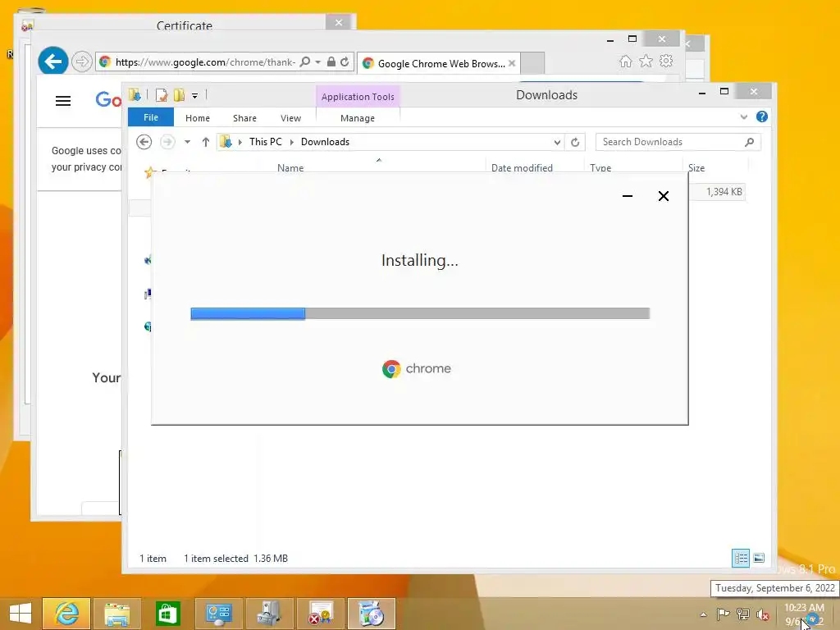Go back in Downloads Explorer window
840x630 pixels.
click(144, 142)
